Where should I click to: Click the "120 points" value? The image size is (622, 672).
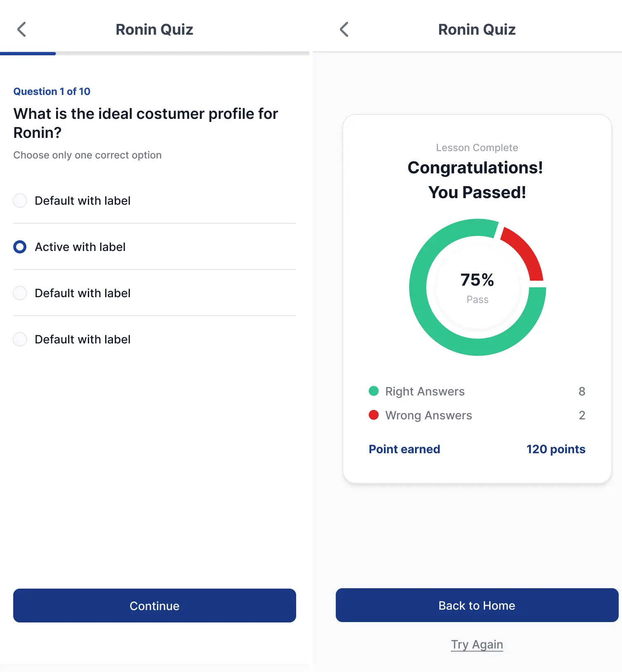coord(556,449)
